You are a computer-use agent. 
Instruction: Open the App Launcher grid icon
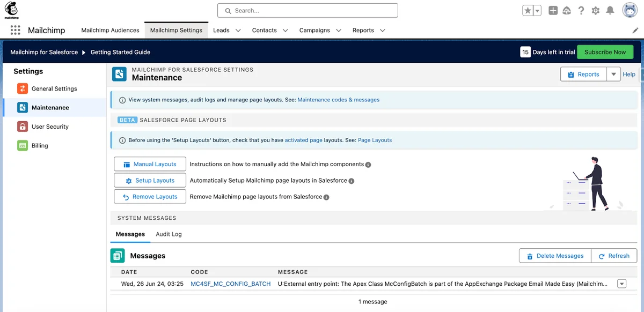(x=15, y=30)
